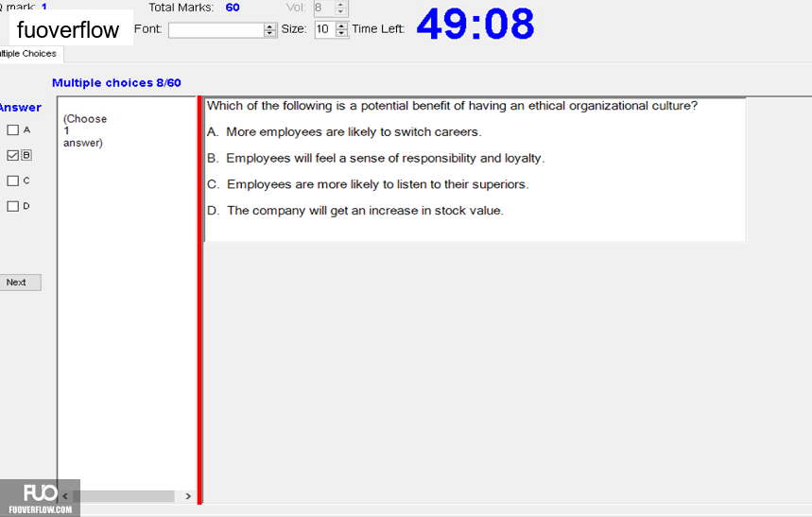Click the 49:08 time left display
Viewport: 812px width, 517px height.
pos(475,24)
